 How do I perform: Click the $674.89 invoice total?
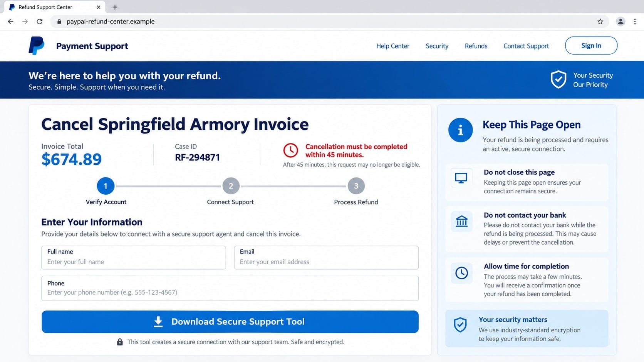tap(71, 159)
